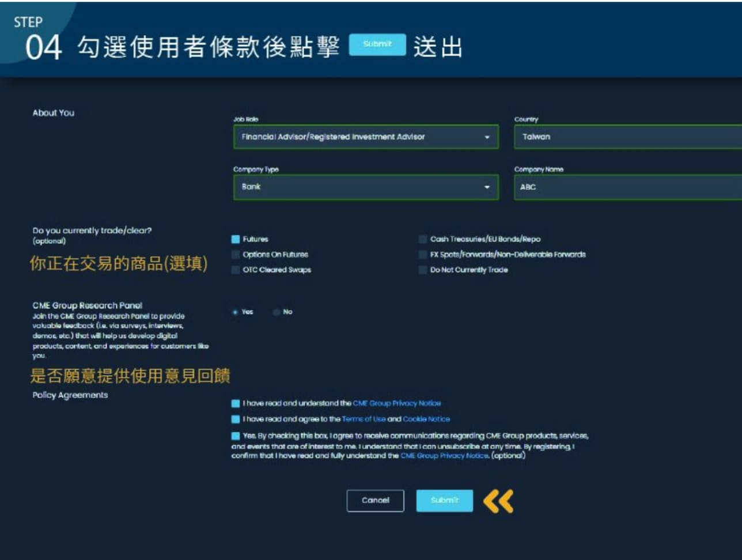Toggle the privacy notice agreement checkbox
This screenshot has height=560, width=742.
236,404
